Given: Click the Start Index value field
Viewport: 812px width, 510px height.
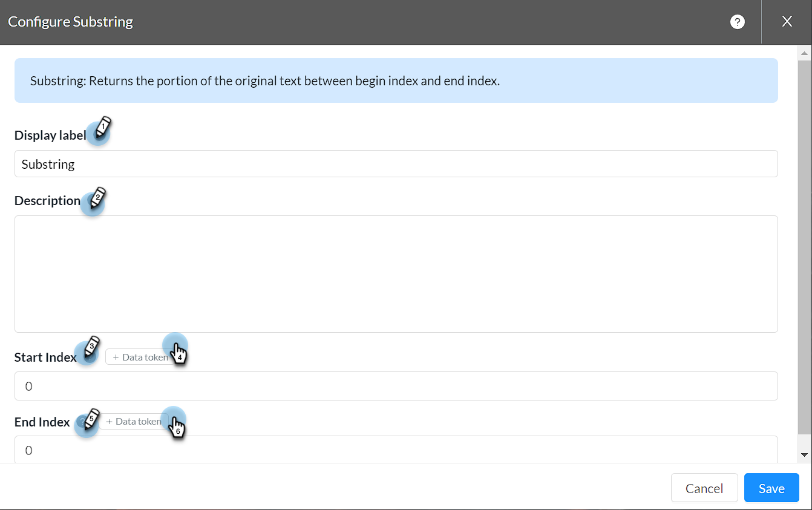Looking at the screenshot, I should (x=396, y=386).
